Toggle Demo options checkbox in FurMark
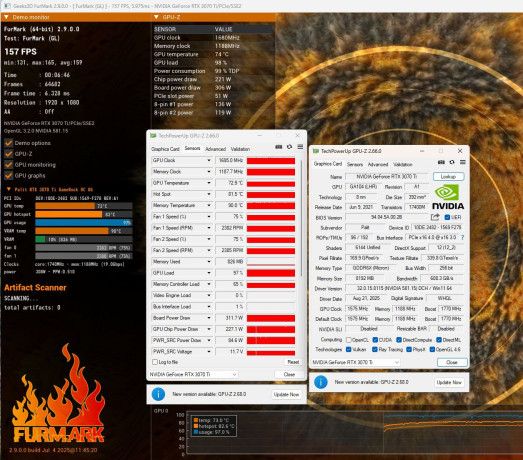Viewport: 523px width, 460px height. coord(9,143)
